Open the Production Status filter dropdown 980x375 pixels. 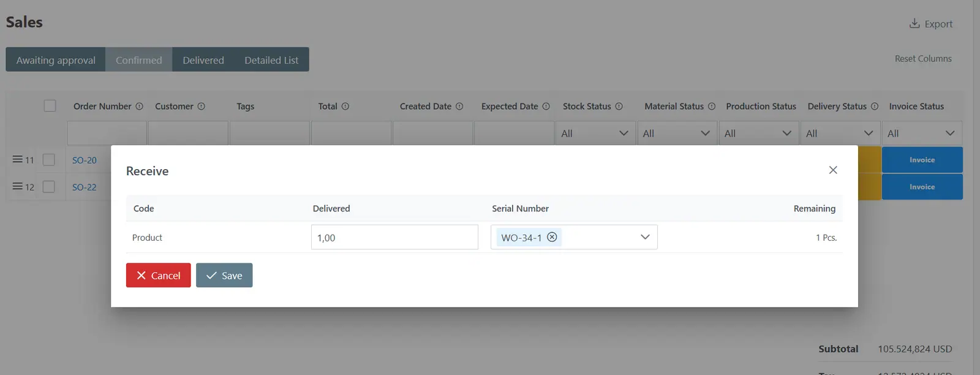758,133
